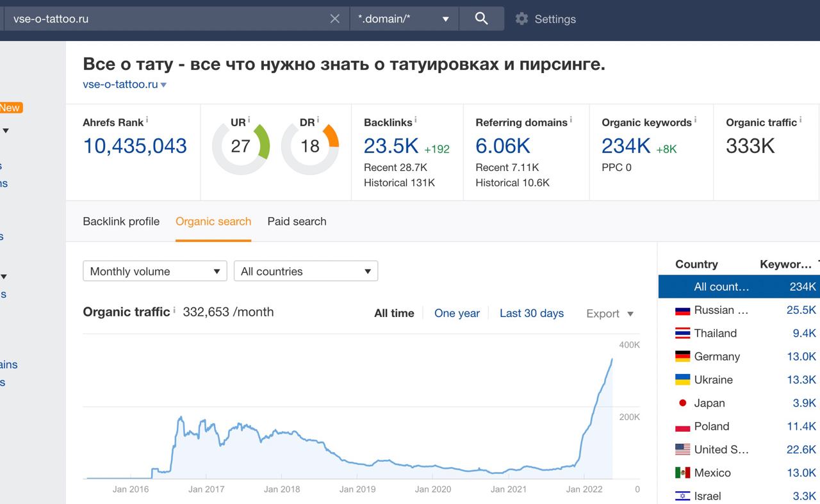
Task: Switch to the Backlink profile tab
Action: [121, 222]
